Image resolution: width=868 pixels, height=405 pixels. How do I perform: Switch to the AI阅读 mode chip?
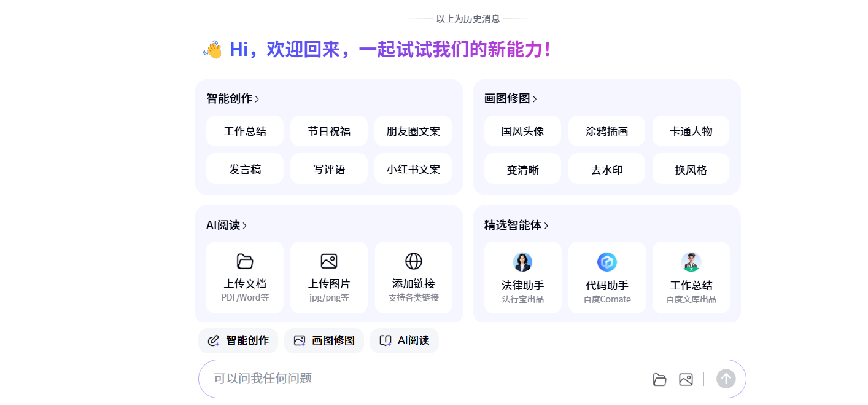(x=405, y=340)
